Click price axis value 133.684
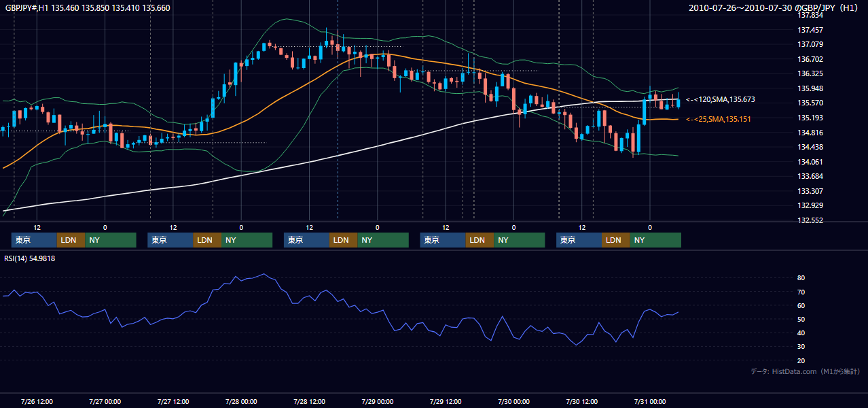868x408 pixels. click(810, 176)
